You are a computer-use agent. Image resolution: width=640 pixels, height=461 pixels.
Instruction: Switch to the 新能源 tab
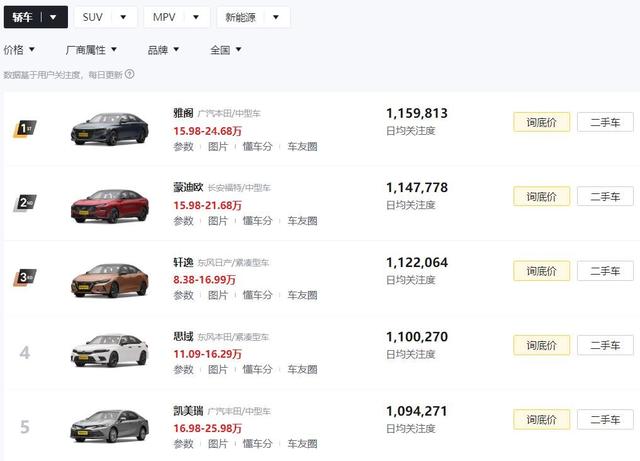point(253,17)
